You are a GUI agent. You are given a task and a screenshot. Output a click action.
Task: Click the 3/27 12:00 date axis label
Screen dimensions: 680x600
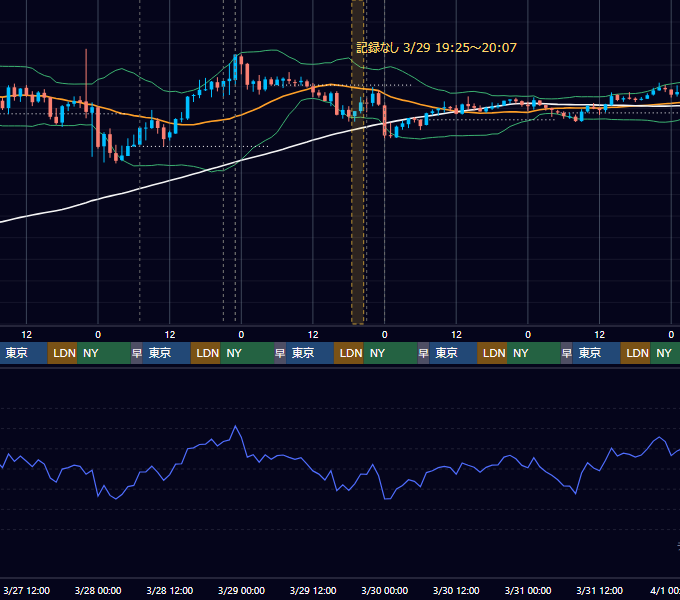(x=26, y=590)
